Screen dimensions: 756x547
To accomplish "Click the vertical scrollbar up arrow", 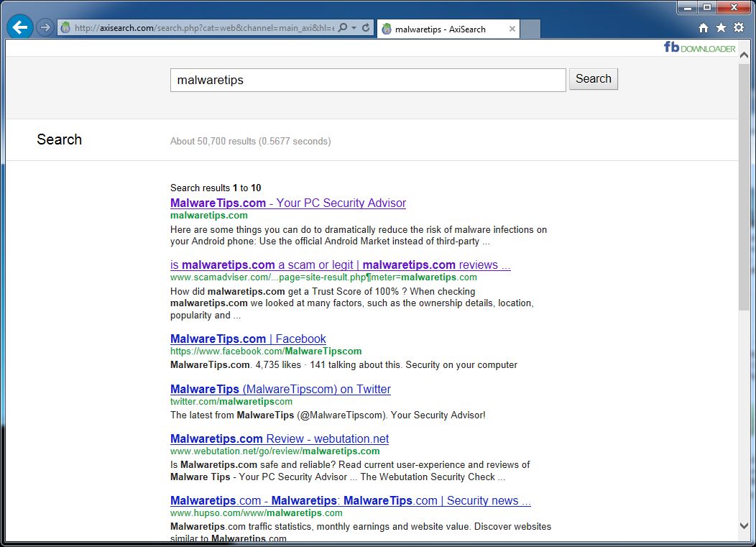I will pos(744,55).
